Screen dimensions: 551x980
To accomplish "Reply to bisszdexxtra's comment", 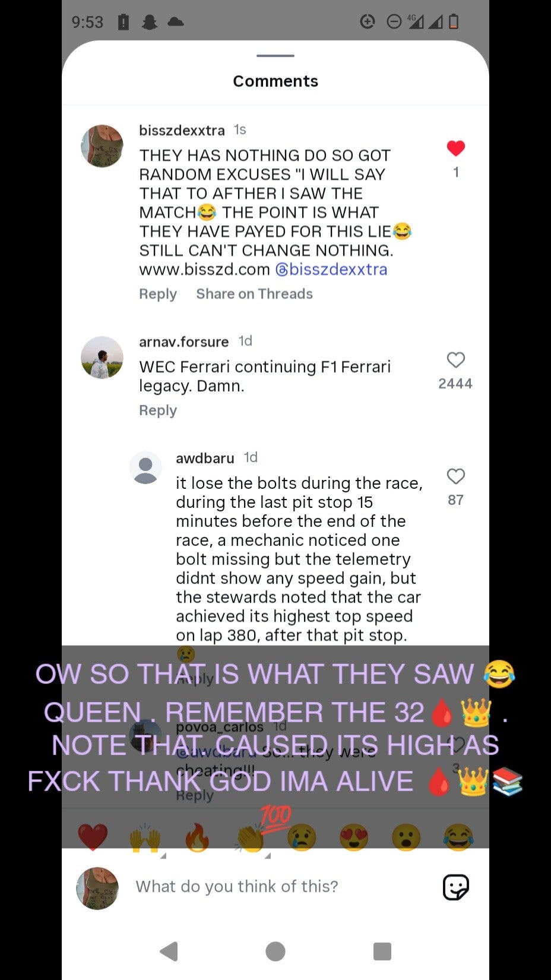I will click(158, 294).
